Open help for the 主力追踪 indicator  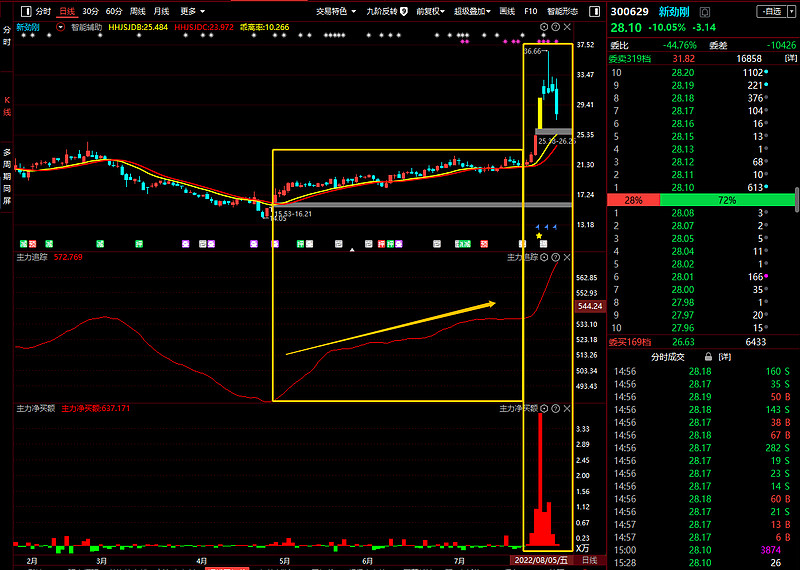coord(556,257)
